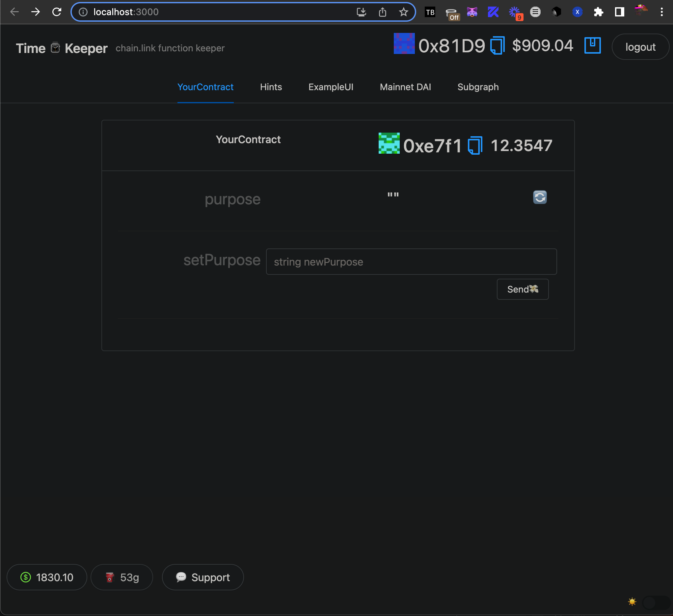Bookmark this page with the star
673x616 pixels.
(x=403, y=13)
